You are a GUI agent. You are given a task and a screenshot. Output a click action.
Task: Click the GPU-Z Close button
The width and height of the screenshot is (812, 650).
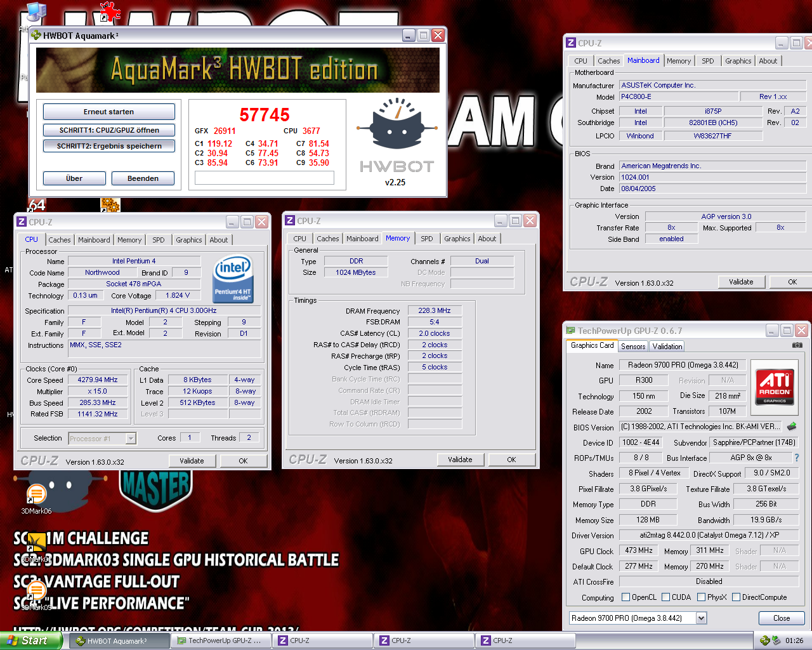(x=782, y=618)
